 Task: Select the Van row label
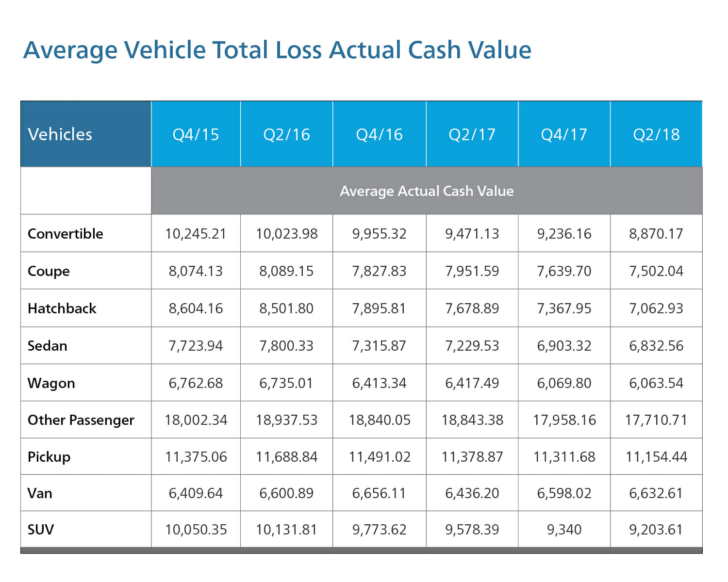click(x=39, y=493)
